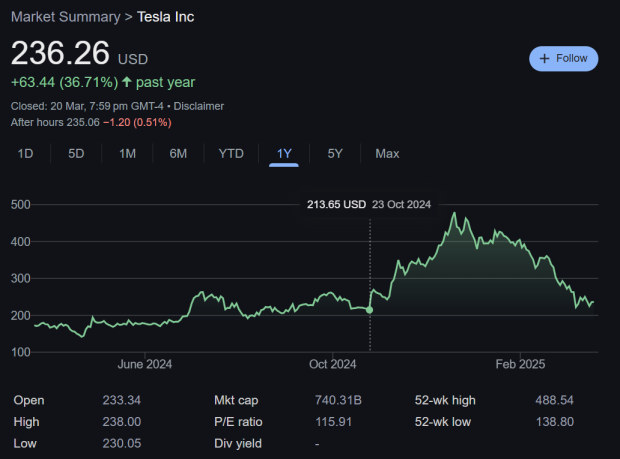Switch to the 5Y range tab
Screen dimensions: 620x459
(x=335, y=153)
